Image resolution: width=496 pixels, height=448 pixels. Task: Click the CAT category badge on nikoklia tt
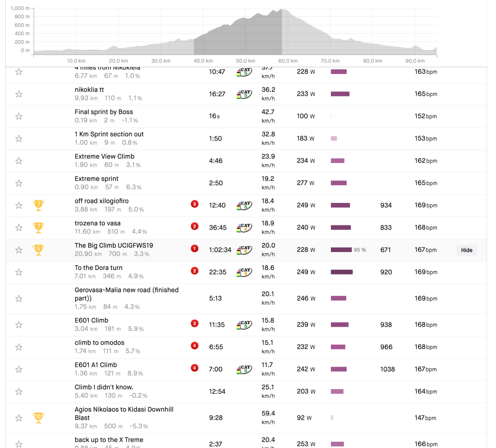[x=244, y=94]
